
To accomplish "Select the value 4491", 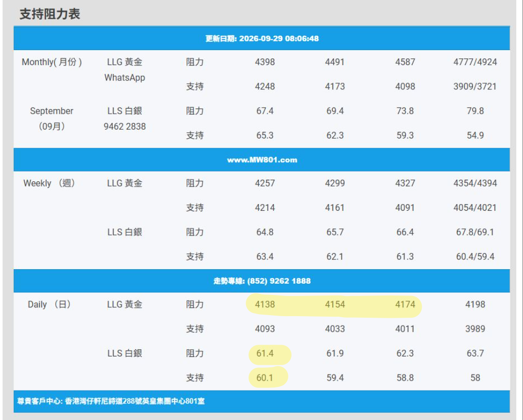I will [x=335, y=62].
